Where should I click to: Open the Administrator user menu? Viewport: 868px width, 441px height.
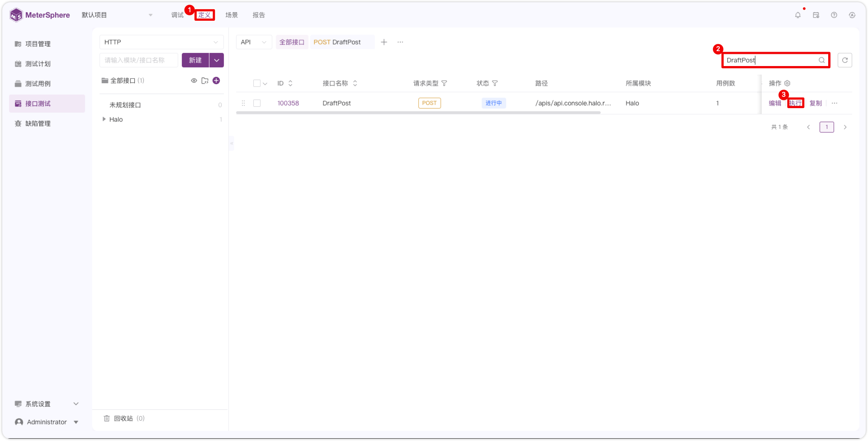tap(47, 422)
